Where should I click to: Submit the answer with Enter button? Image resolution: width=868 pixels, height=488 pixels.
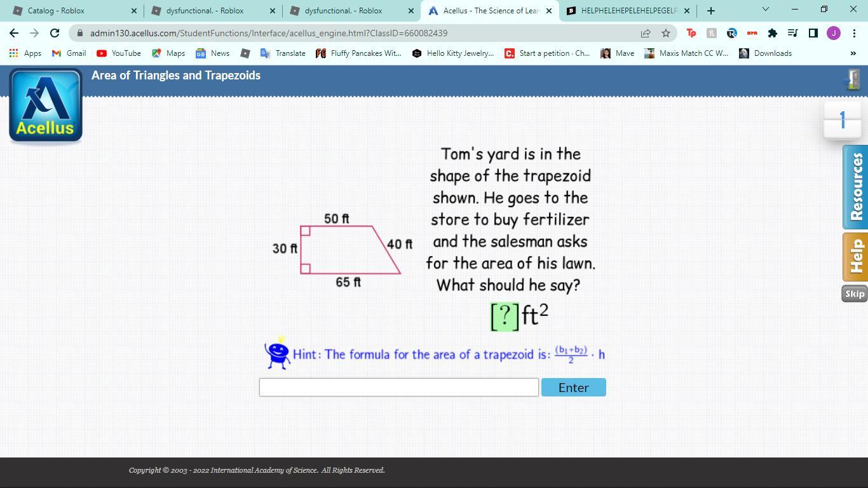click(573, 388)
